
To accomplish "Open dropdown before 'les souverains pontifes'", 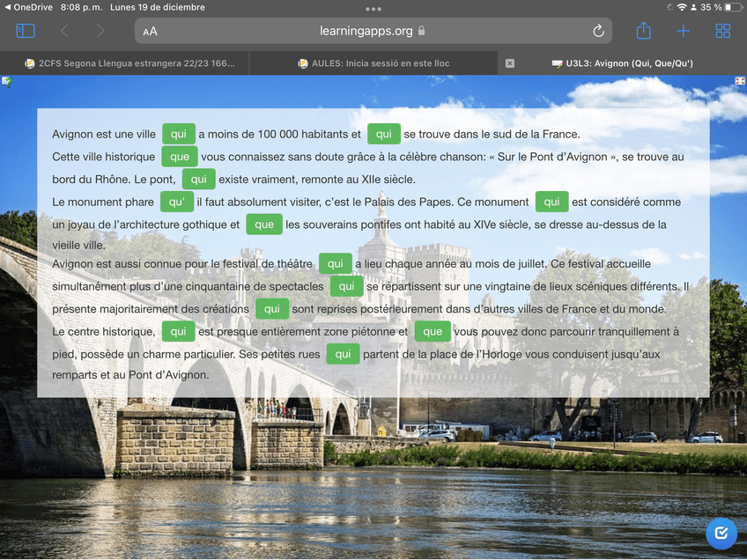I will click(x=264, y=225).
